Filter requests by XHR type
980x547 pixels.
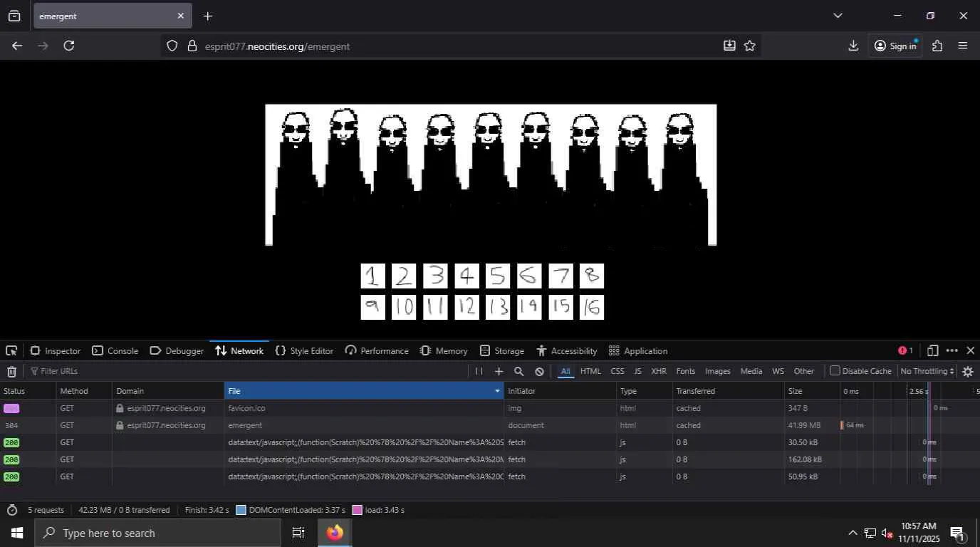coord(658,371)
